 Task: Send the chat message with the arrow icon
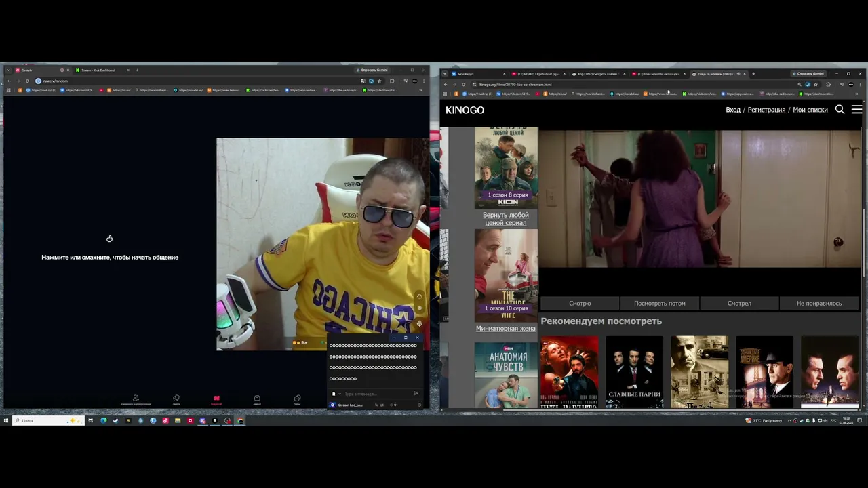point(416,394)
